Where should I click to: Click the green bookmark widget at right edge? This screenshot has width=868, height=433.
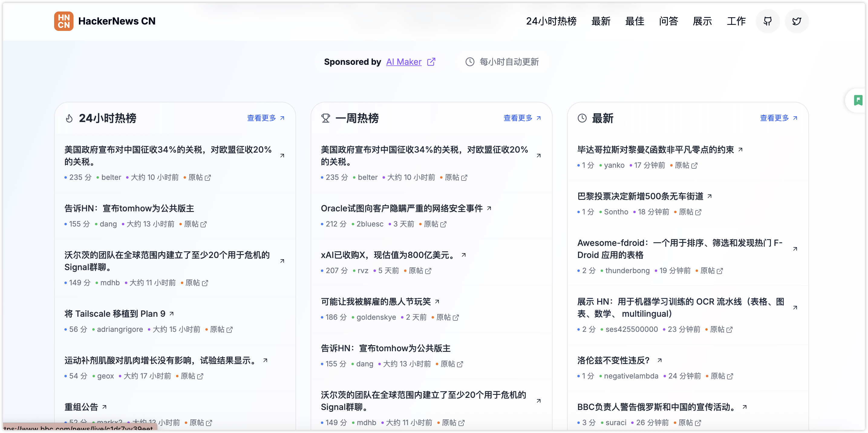(858, 100)
